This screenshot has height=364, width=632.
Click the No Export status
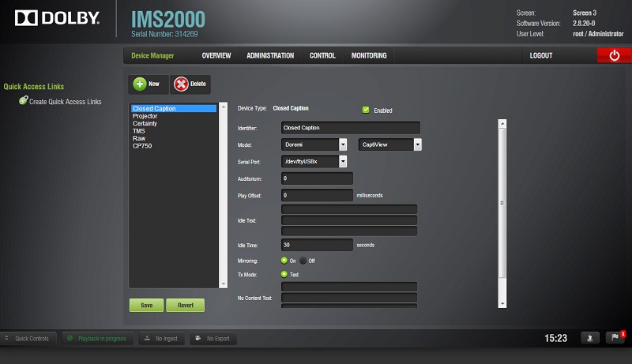[213, 339]
